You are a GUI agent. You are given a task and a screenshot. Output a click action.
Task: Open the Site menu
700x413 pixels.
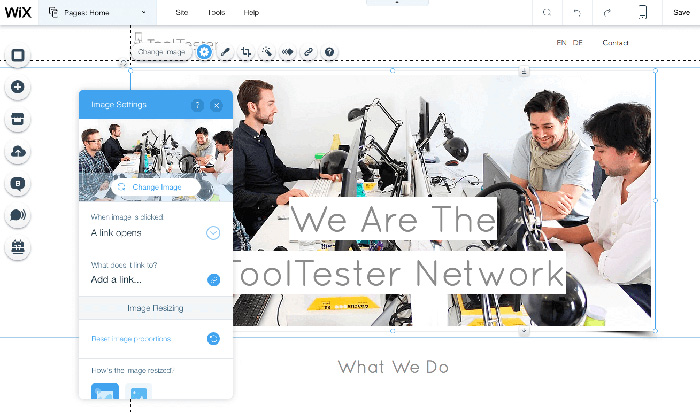(x=182, y=13)
